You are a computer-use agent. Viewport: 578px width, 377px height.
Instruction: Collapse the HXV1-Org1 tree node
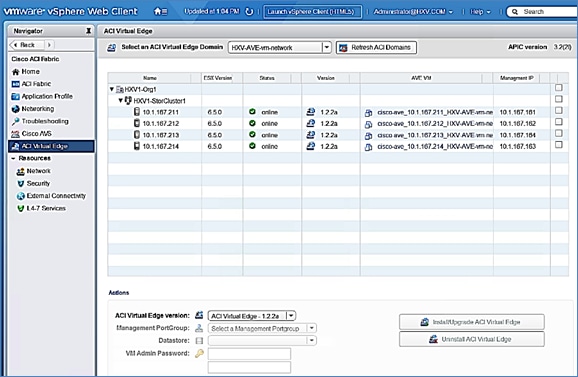tap(112, 89)
